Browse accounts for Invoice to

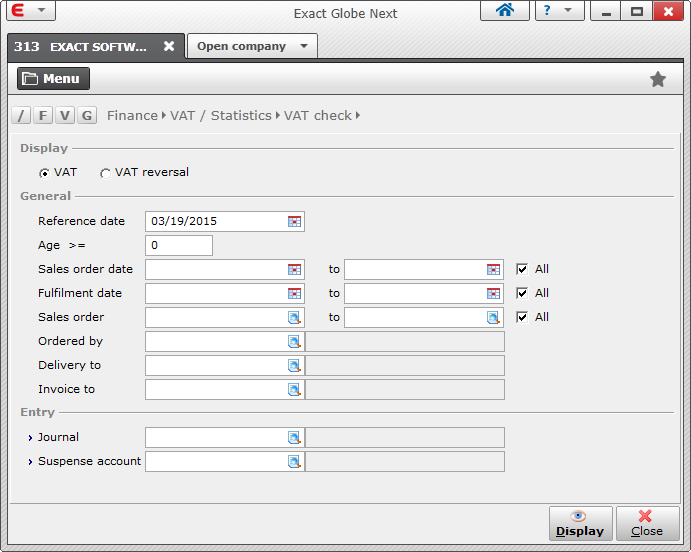[x=294, y=389]
